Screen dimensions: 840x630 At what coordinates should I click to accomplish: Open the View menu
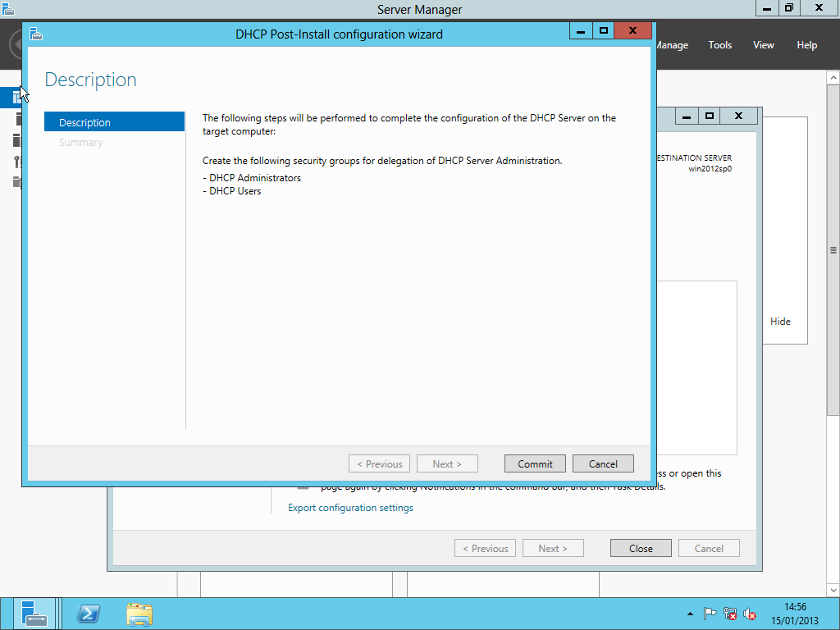(764, 45)
